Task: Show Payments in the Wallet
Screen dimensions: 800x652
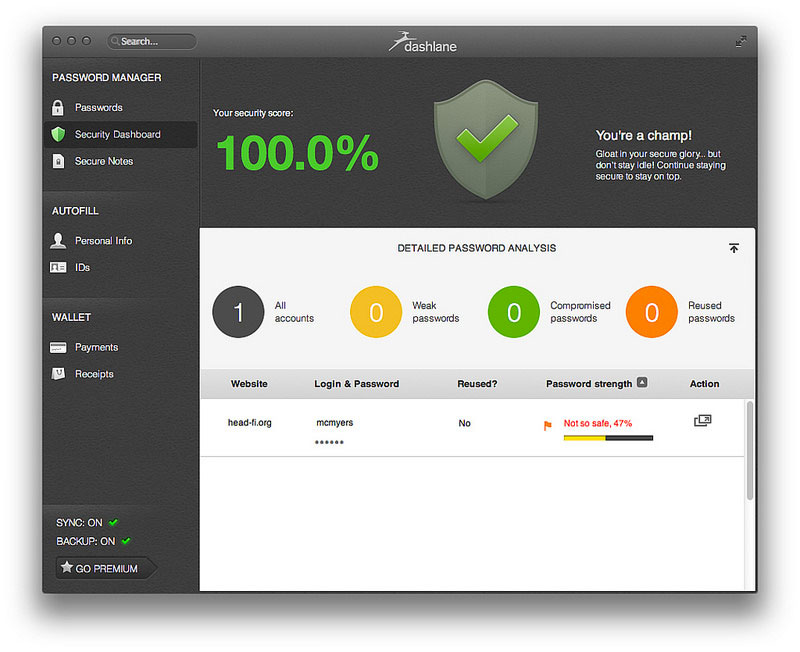Action: pos(120,347)
